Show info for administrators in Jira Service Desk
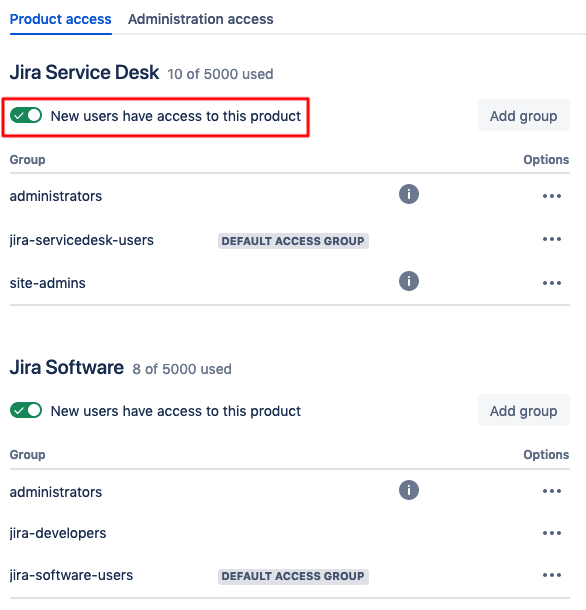Screen dimensions: 586x610 [409, 194]
